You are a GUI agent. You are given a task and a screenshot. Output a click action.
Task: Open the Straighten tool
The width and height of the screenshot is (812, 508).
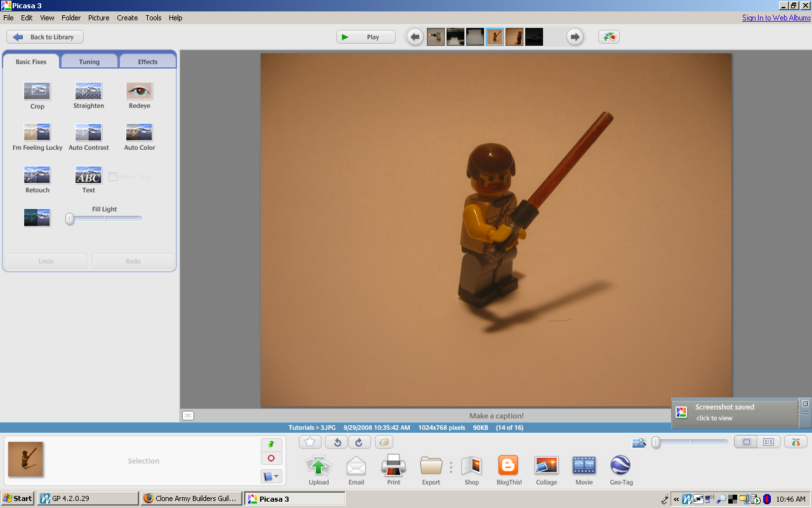tap(88, 91)
